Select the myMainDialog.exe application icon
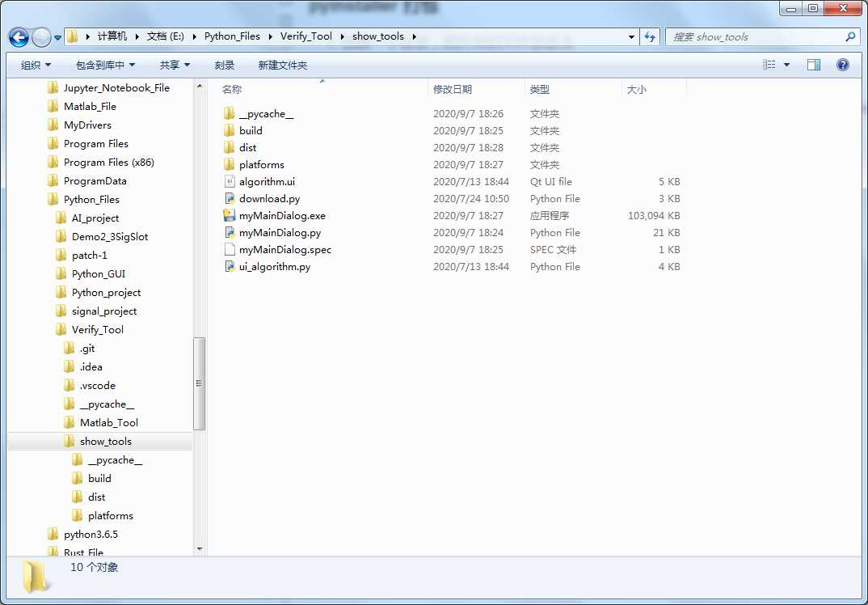The width and height of the screenshot is (868, 605). (230, 215)
